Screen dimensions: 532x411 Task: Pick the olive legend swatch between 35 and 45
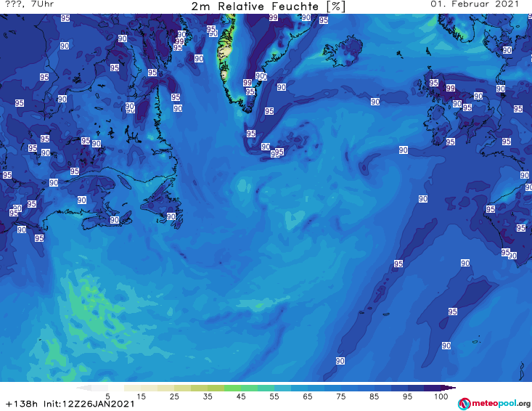[x=216, y=388]
